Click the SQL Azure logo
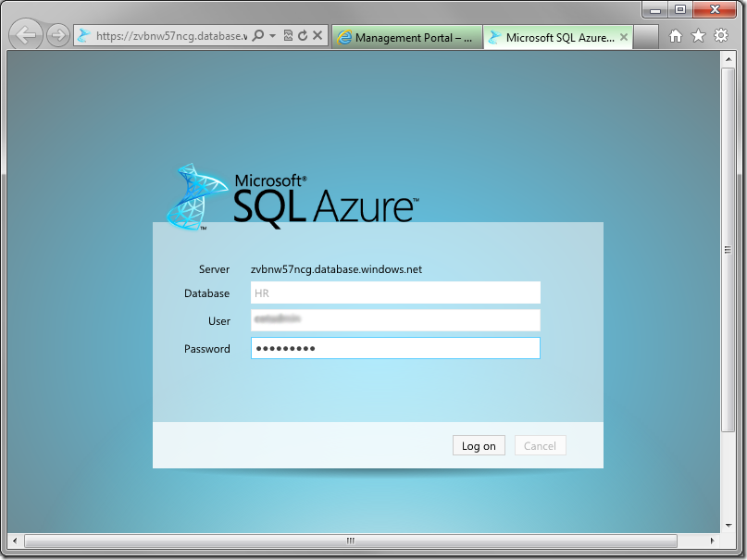This screenshot has width=747, height=560. (x=292, y=197)
